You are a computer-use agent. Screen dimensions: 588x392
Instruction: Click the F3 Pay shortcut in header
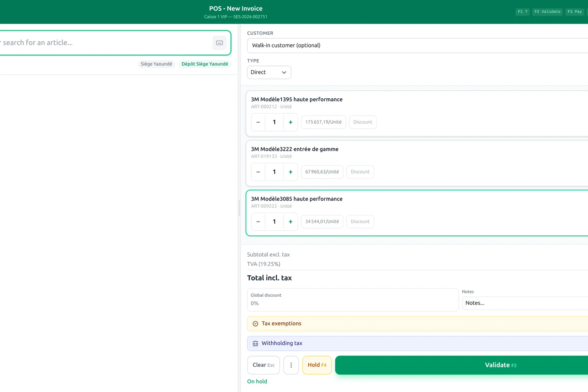tap(575, 12)
